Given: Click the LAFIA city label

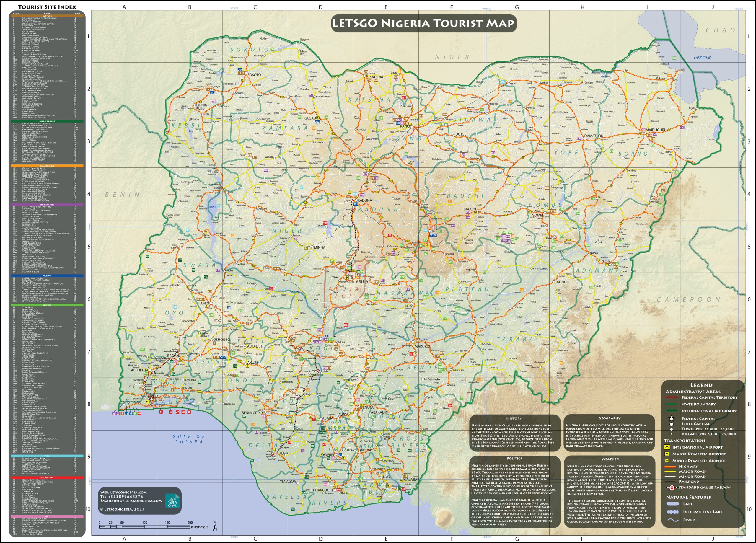Looking at the screenshot, I should click(407, 306).
